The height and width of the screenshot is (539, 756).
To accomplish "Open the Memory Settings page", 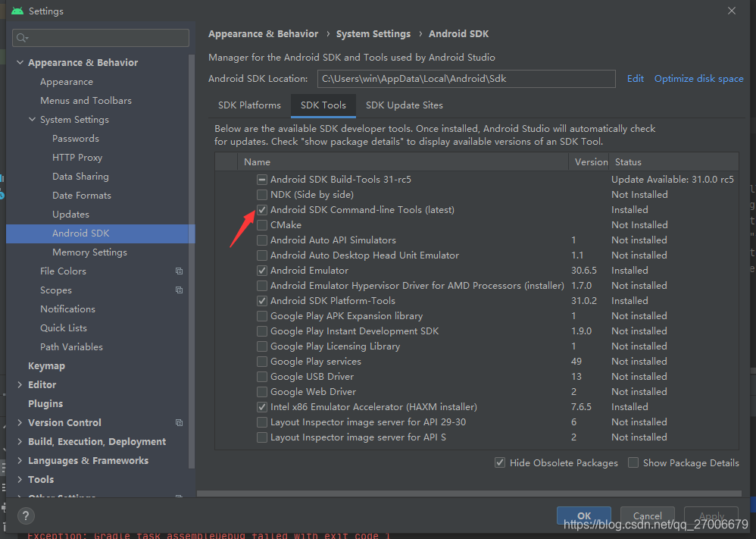I will pyautogui.click(x=89, y=252).
